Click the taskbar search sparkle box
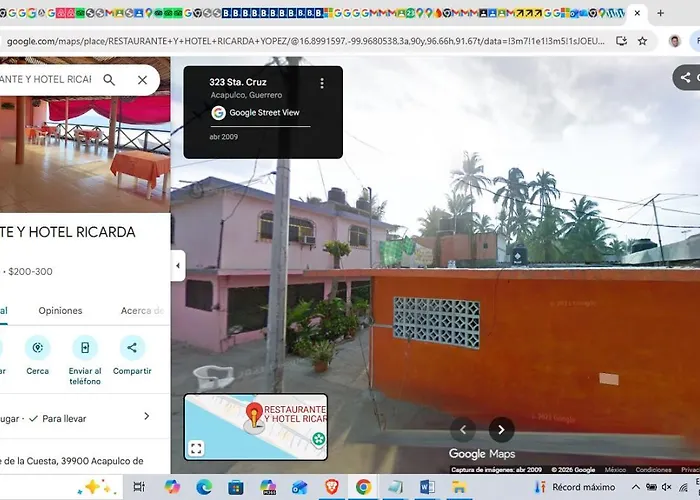The image size is (700, 500). (x=61, y=487)
